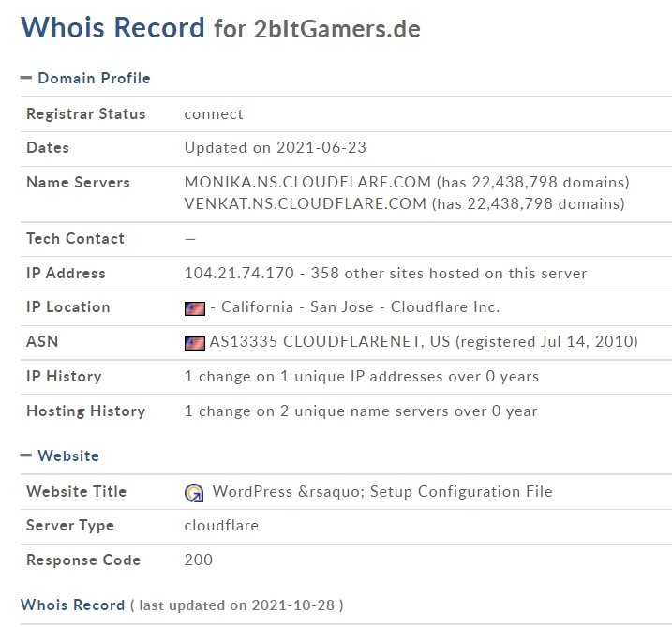Screen dimensions: 672x627
Task: Click AS13335 CLOUDFLARENET ASN entry
Action: pos(330,341)
